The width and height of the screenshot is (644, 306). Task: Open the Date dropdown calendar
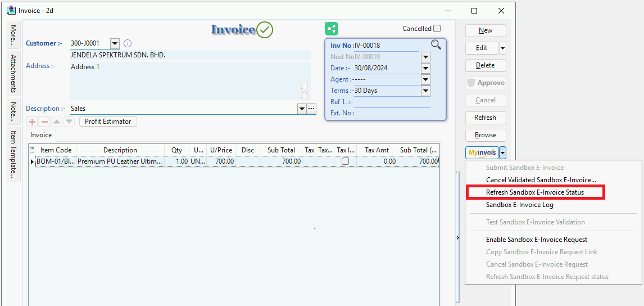point(425,68)
